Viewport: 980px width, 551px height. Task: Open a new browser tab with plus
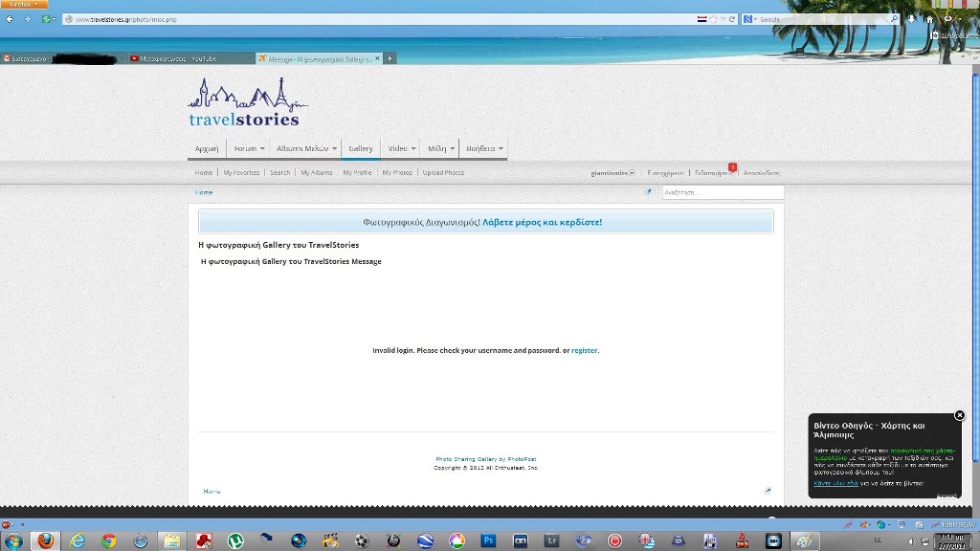point(390,58)
